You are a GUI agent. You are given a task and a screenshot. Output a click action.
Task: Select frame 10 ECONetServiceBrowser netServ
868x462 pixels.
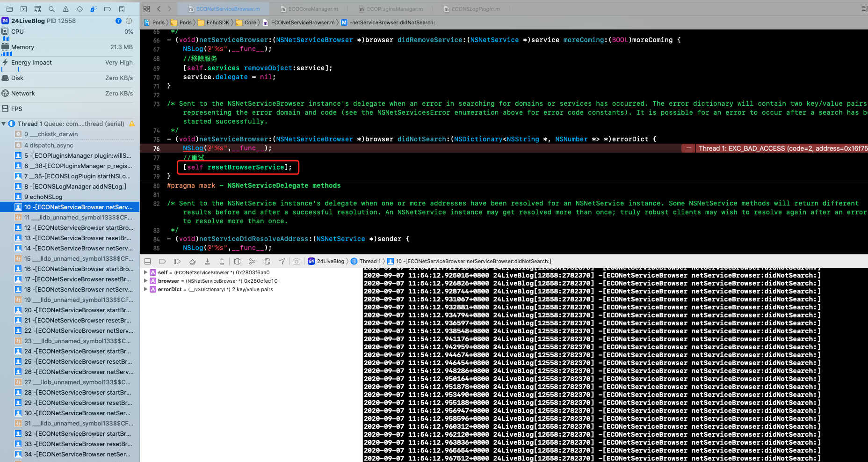click(x=70, y=207)
